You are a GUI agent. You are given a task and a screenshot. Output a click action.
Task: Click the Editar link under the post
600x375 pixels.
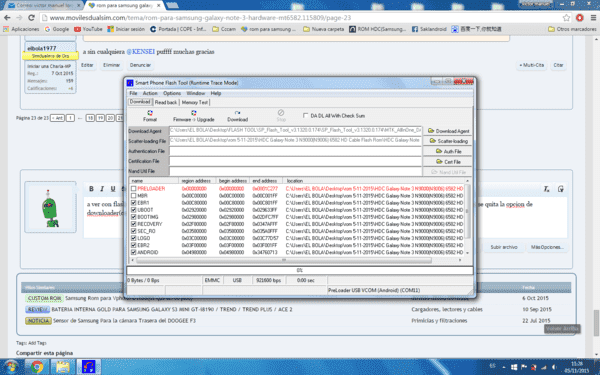click(87, 65)
